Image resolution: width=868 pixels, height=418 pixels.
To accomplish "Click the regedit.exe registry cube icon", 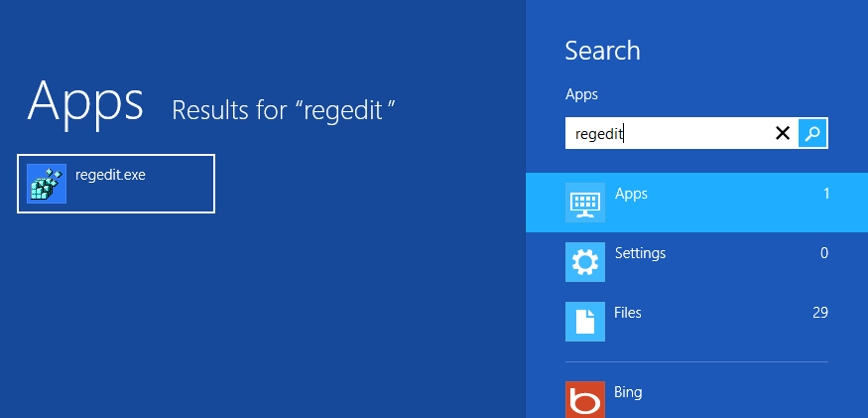I will (x=47, y=184).
